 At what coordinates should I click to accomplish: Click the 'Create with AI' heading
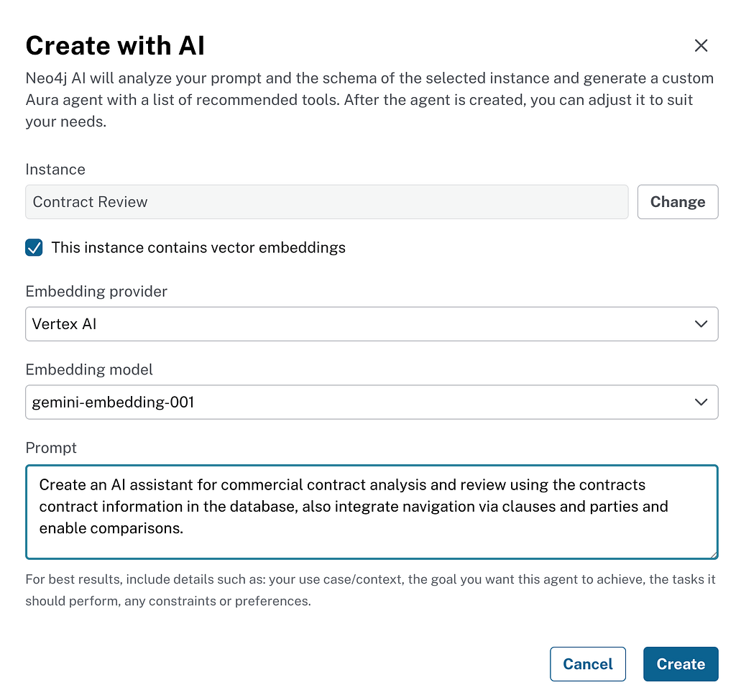(x=115, y=45)
